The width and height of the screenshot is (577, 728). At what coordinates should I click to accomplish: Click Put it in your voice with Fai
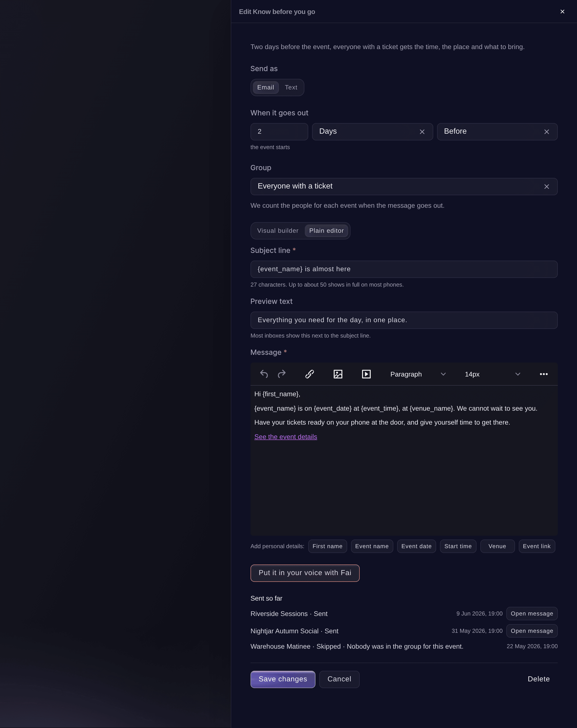pos(305,573)
